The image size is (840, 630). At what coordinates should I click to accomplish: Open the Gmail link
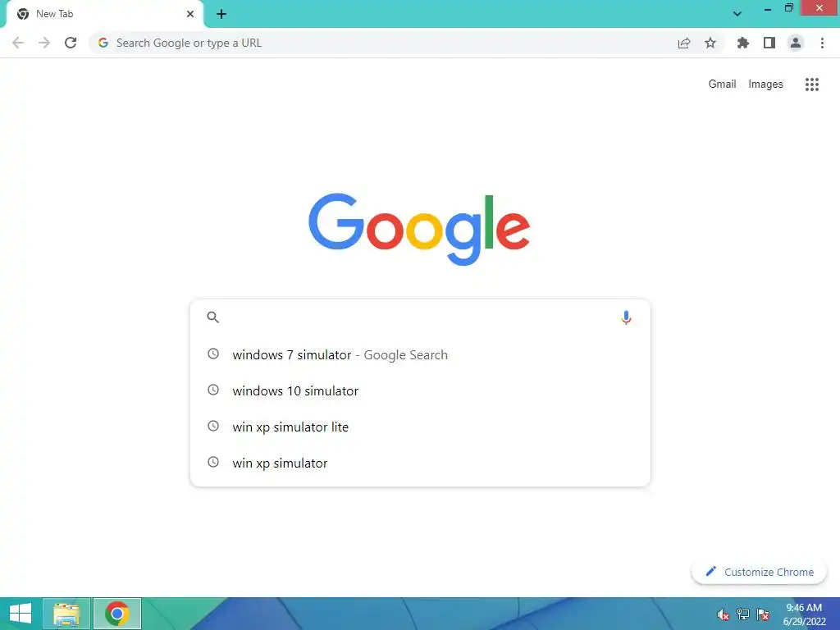coord(722,84)
